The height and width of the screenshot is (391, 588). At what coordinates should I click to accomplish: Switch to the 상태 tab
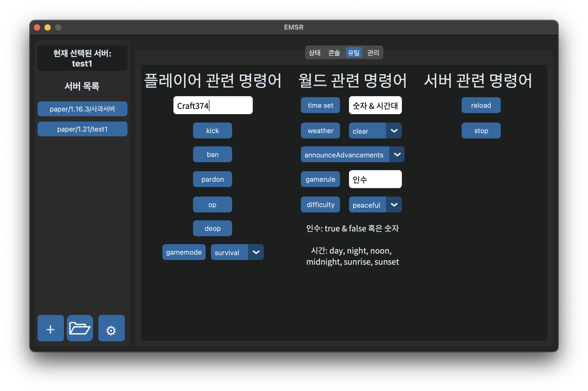pyautogui.click(x=314, y=53)
